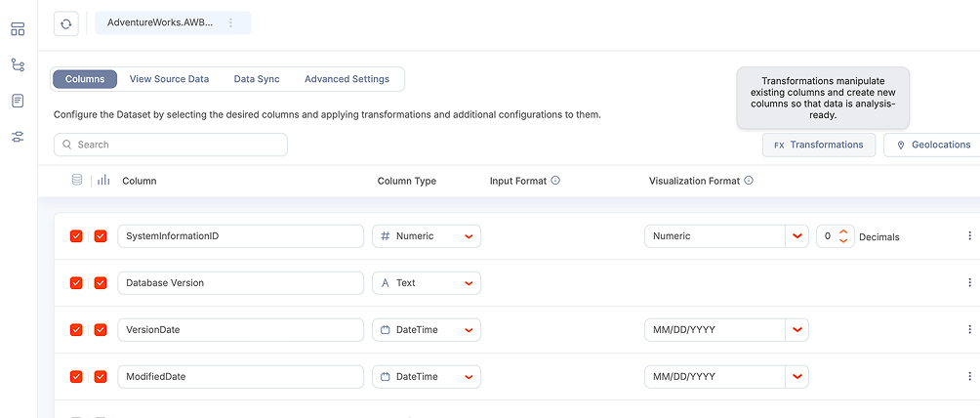Increase the Decimals stepper value
This screenshot has height=418, width=980.
pos(843,231)
